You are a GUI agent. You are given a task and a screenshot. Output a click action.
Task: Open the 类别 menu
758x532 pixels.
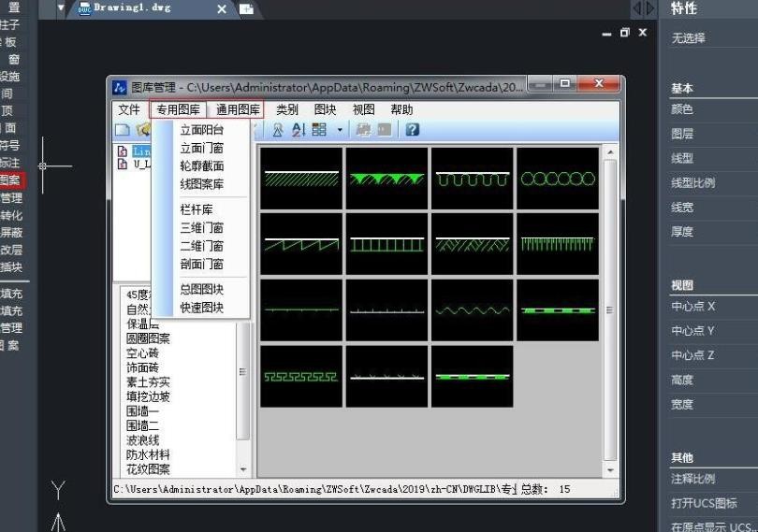pos(287,109)
